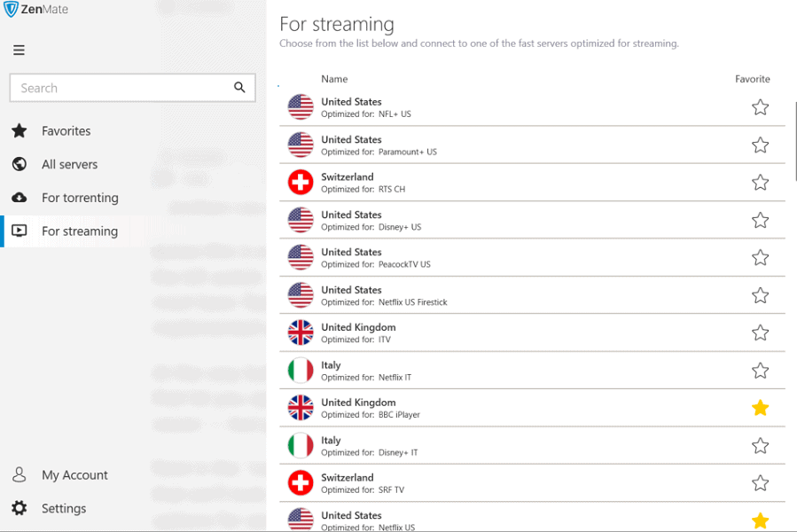
Task: Click the For torrenting cloud icon
Action: pyautogui.click(x=20, y=198)
